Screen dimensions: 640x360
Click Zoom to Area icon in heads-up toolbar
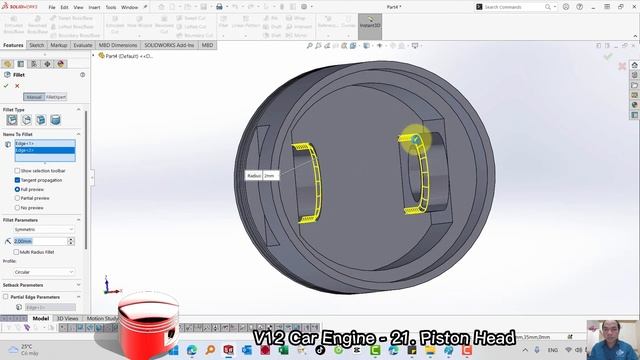pos(318,46)
